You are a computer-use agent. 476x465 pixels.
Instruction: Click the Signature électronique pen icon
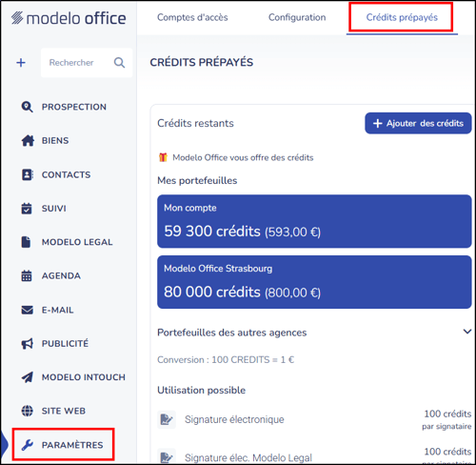point(167,419)
